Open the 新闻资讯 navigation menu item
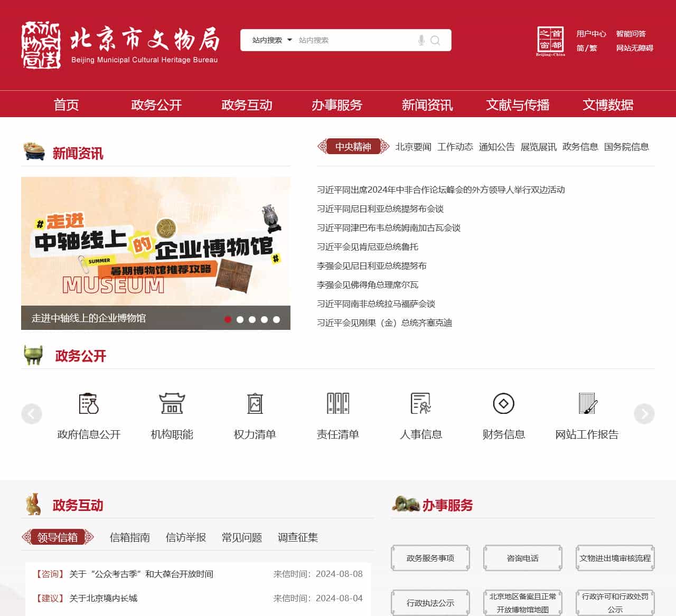 pyautogui.click(x=427, y=105)
